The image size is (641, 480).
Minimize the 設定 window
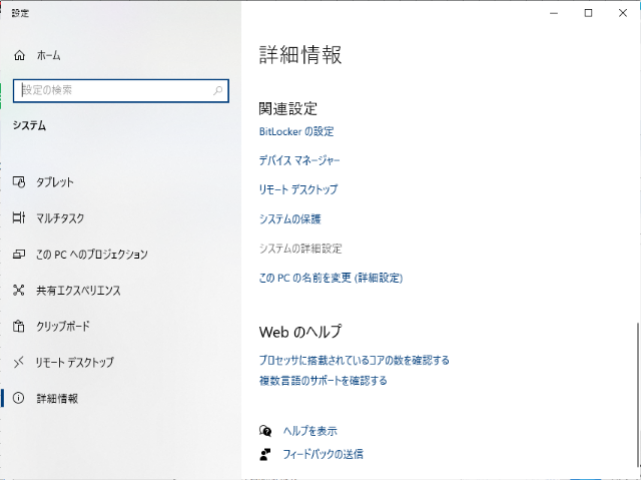[554, 13]
